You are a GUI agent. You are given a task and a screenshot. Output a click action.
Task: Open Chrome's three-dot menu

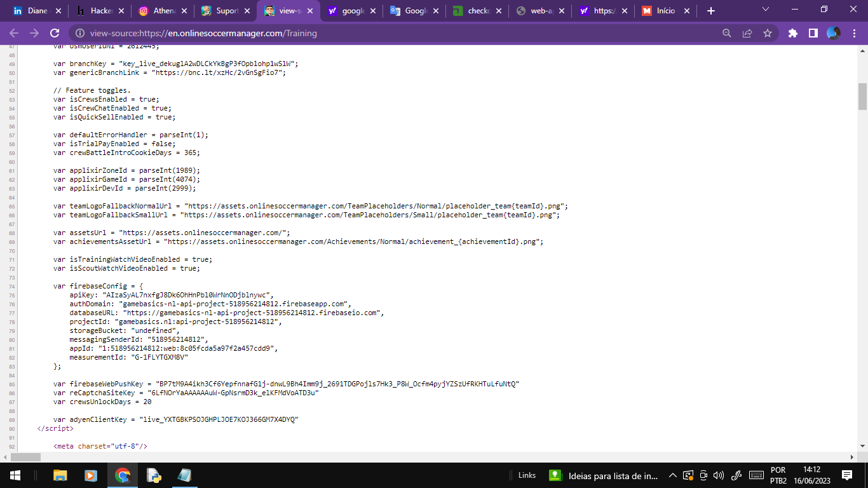click(x=853, y=33)
